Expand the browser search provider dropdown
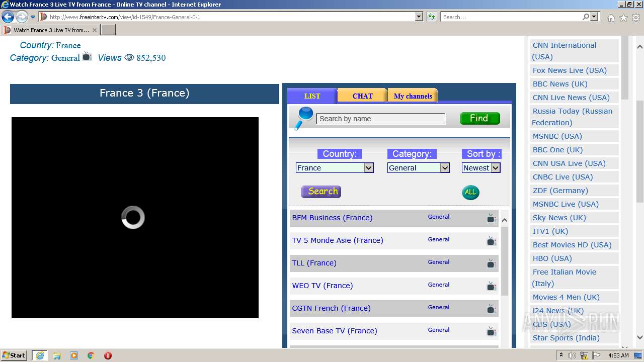 [595, 17]
